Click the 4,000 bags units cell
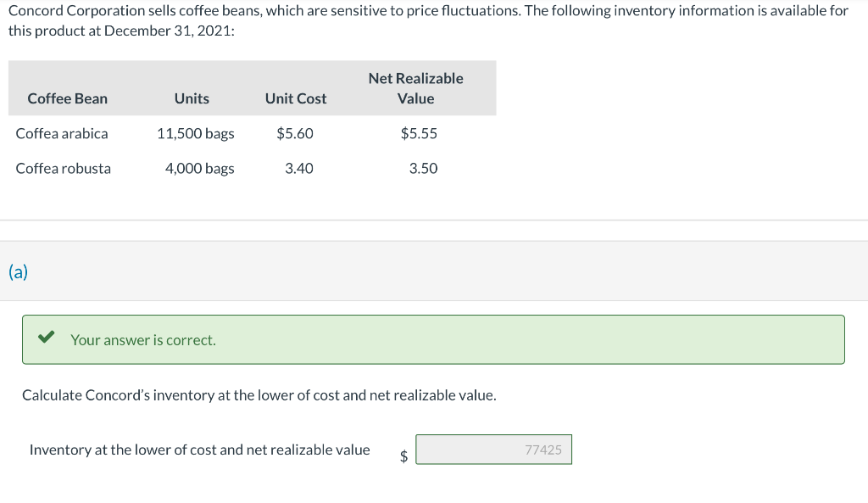The width and height of the screenshot is (868, 503). coord(200,168)
